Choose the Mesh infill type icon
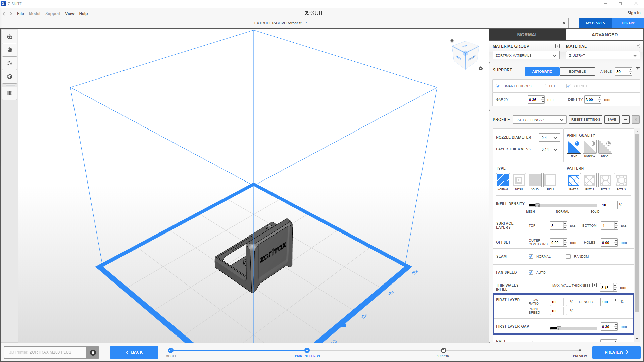 (518, 180)
